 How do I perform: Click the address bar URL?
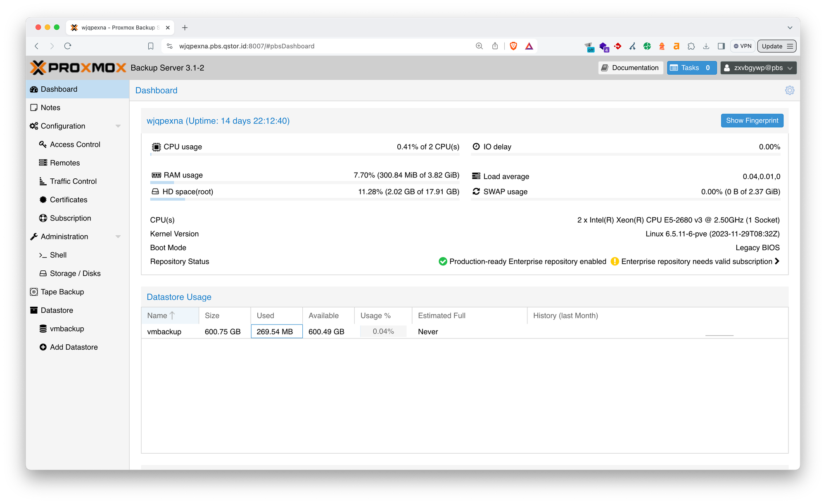coord(247,46)
